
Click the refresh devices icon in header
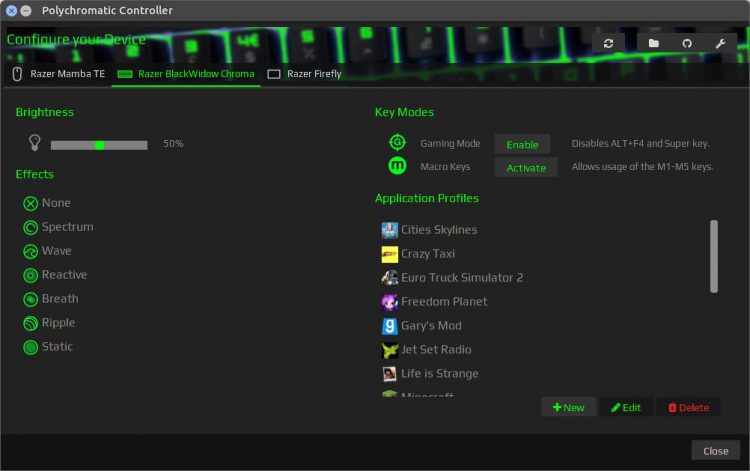(x=608, y=44)
